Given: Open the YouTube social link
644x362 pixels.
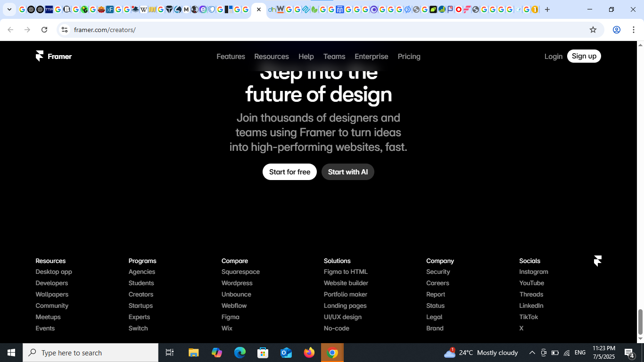Looking at the screenshot, I should [x=532, y=283].
